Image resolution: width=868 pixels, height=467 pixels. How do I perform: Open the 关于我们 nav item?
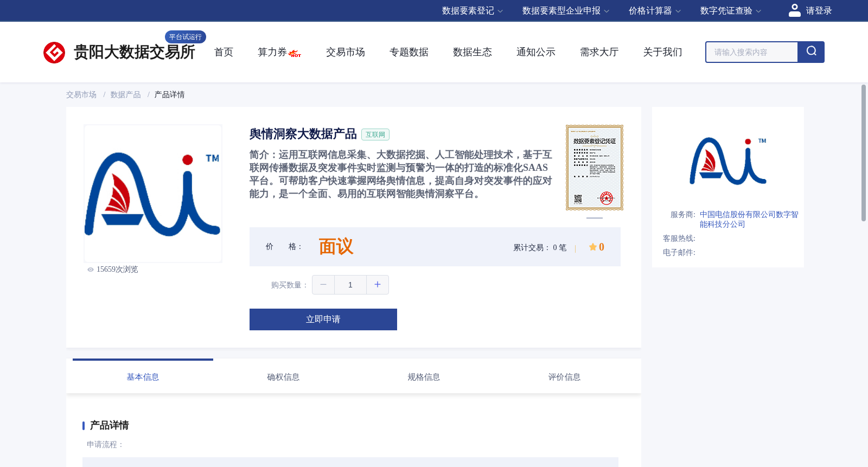(x=663, y=52)
